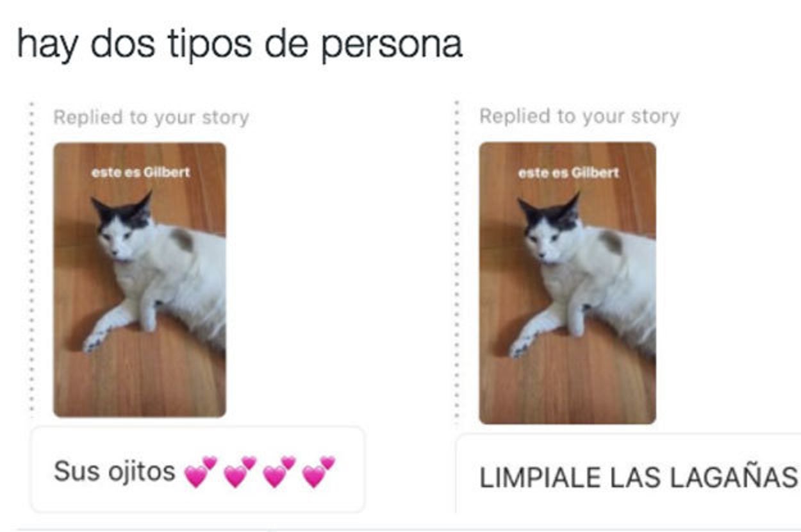The image size is (801, 532).
Task: Click the 'LIMPIALE LAS LAGAÑAS' message bubble
Action: tap(628, 474)
